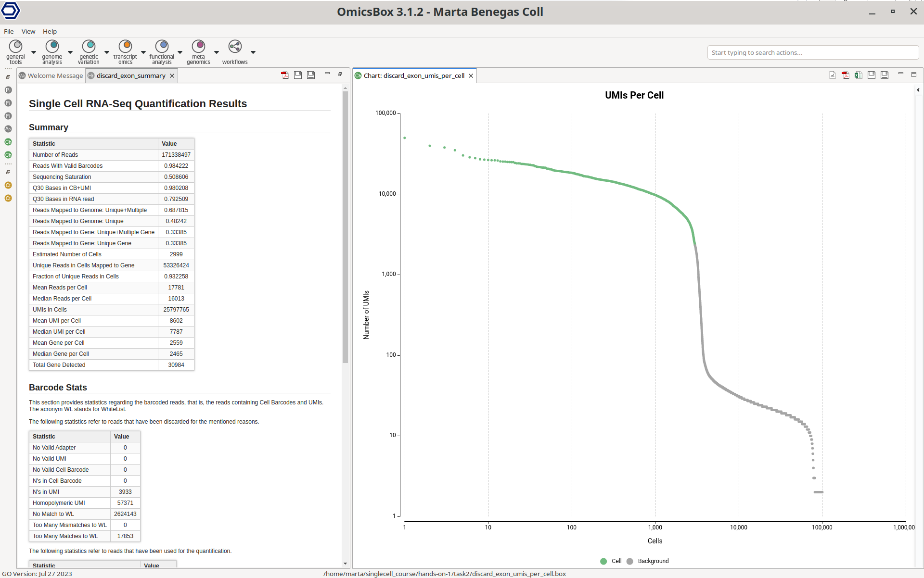Open the workflows toolbar icon

pyautogui.click(x=235, y=52)
